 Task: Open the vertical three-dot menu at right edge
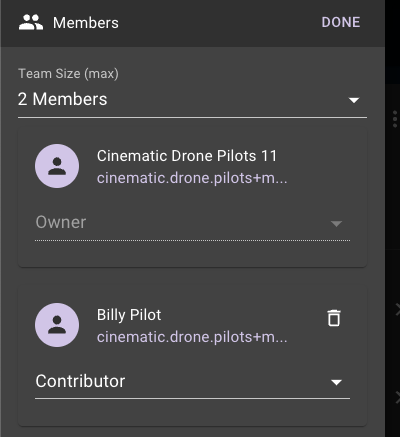coord(395,119)
